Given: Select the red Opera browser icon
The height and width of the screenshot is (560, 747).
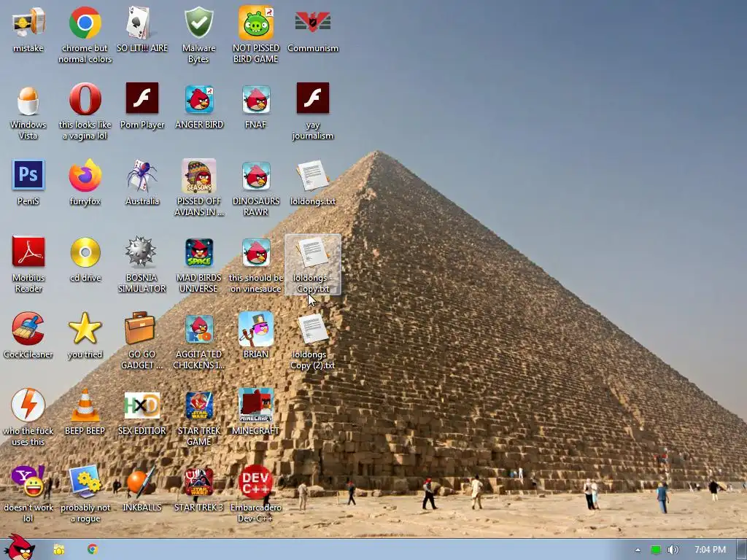Looking at the screenshot, I should click(x=85, y=99).
